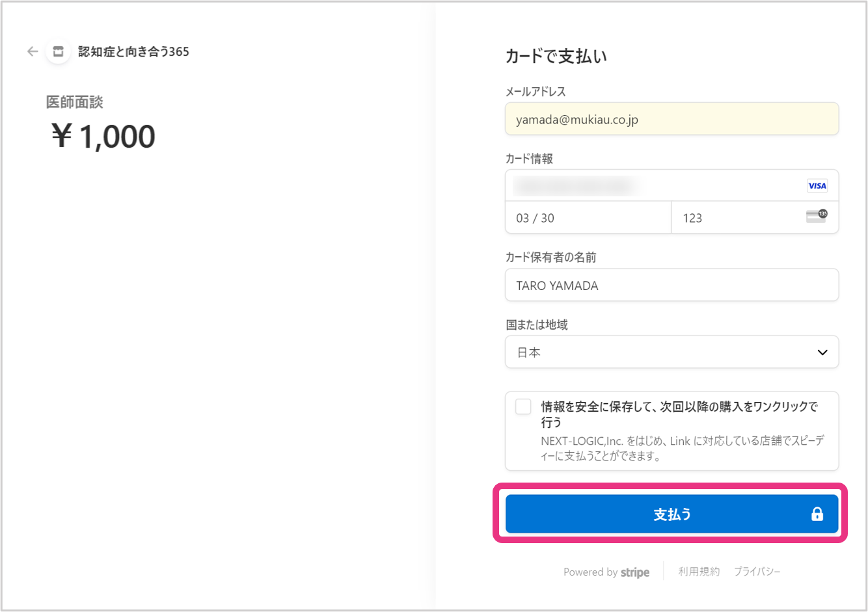Open the 国または地域 country dropdown
868x612 pixels.
[671, 352]
